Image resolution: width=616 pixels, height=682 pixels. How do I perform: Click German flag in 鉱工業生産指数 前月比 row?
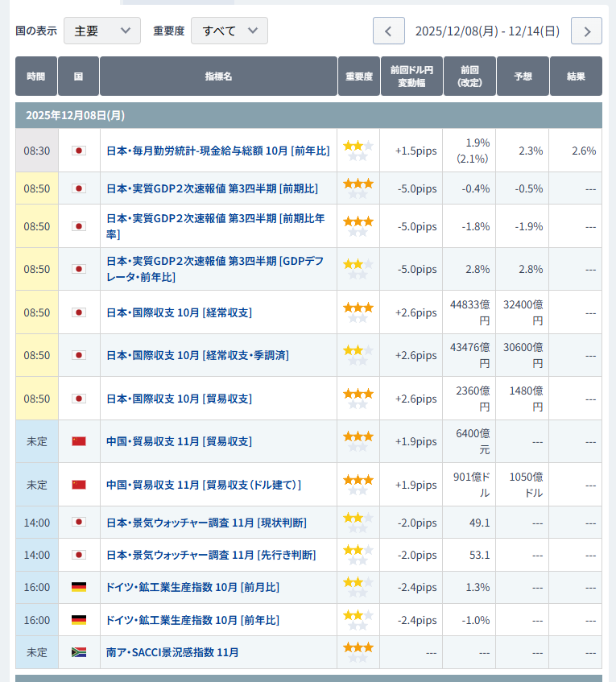79,587
